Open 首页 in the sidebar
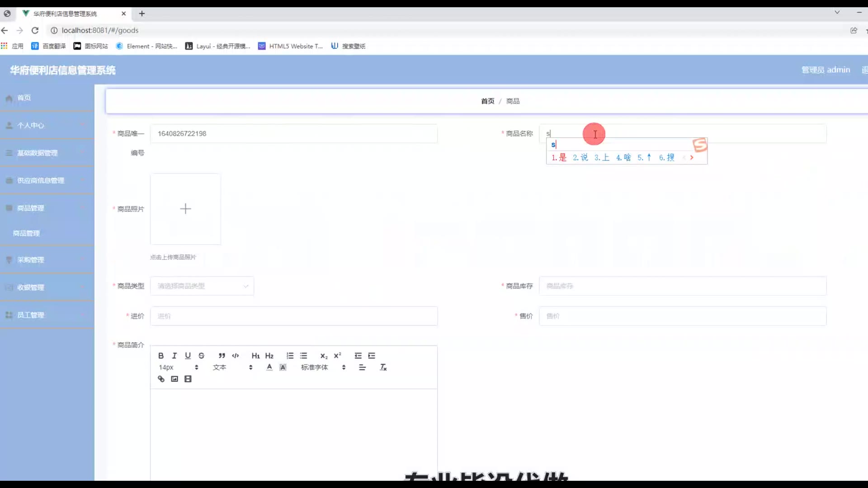The width and height of the screenshot is (868, 488). 47,98
